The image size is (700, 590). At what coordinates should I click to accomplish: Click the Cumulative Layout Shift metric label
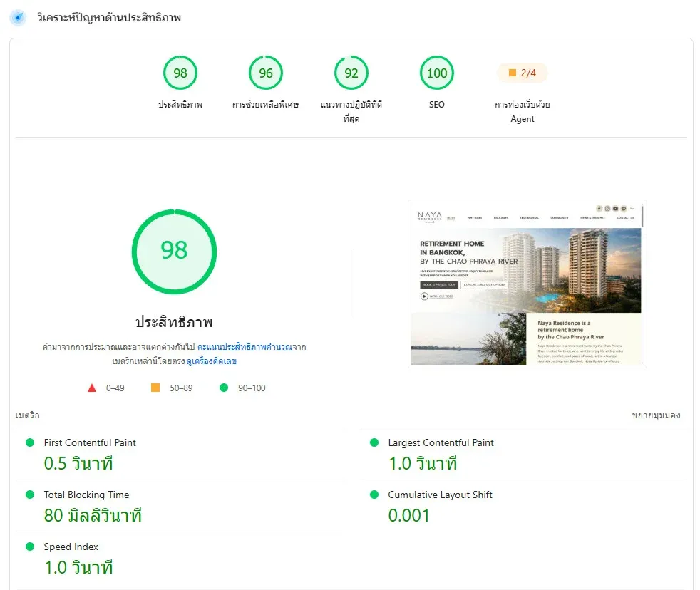tap(441, 495)
